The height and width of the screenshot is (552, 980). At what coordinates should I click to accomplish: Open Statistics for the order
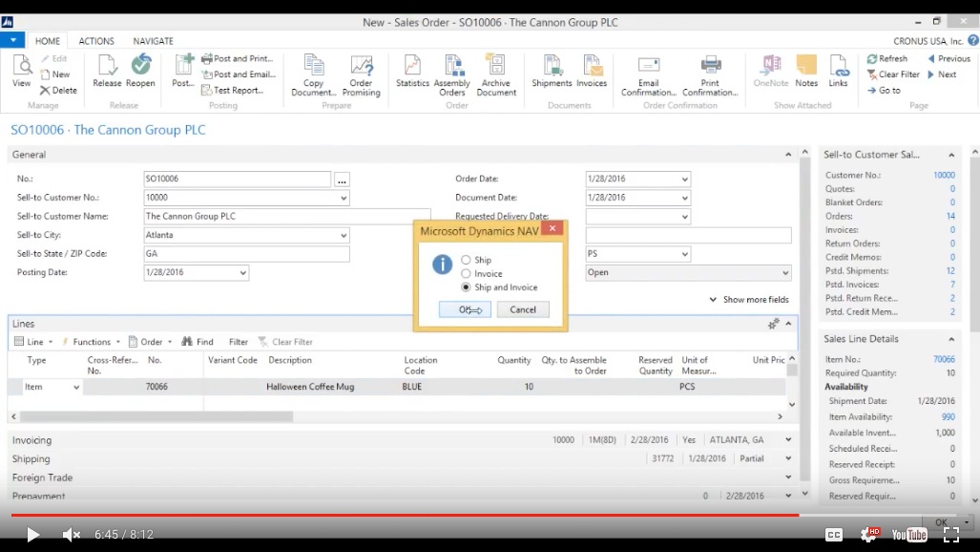412,71
